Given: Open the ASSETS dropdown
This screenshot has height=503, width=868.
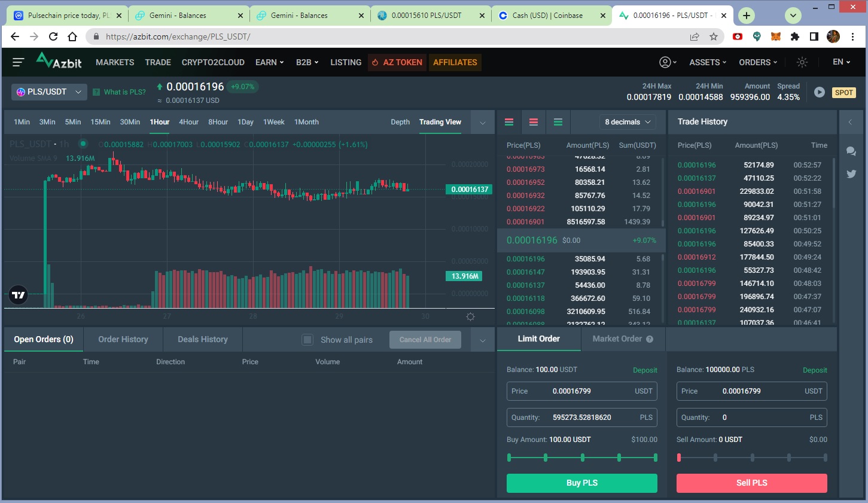Looking at the screenshot, I should (708, 62).
